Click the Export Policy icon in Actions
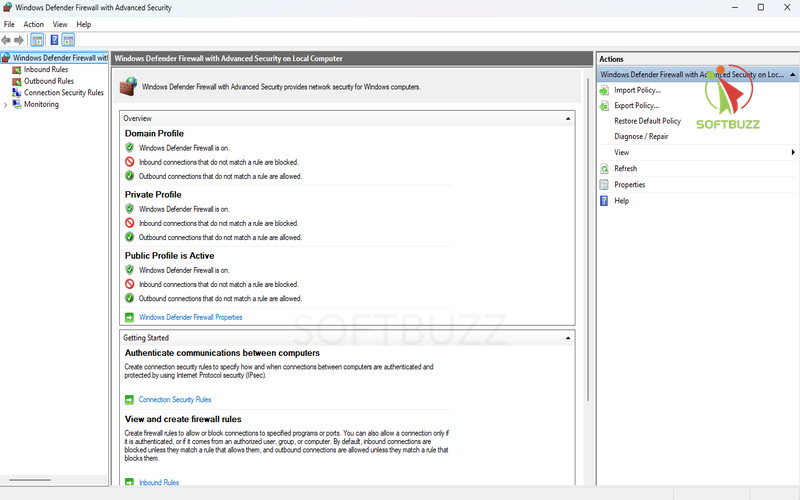The width and height of the screenshot is (800, 500). (604, 106)
